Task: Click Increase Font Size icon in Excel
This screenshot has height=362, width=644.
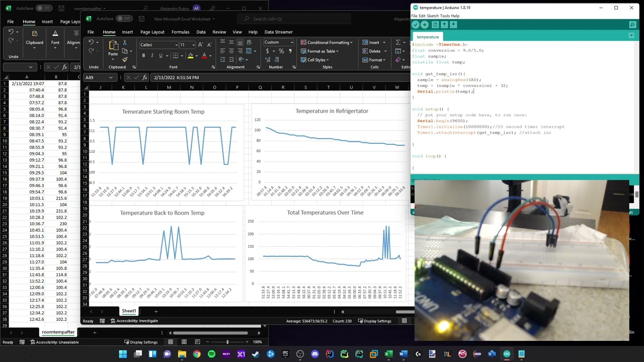Action: pyautogui.click(x=202, y=45)
